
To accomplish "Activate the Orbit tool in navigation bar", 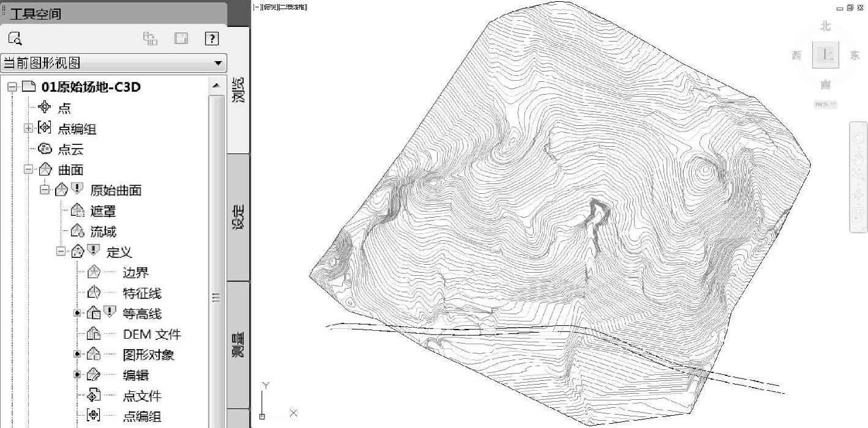I will point(858,196).
